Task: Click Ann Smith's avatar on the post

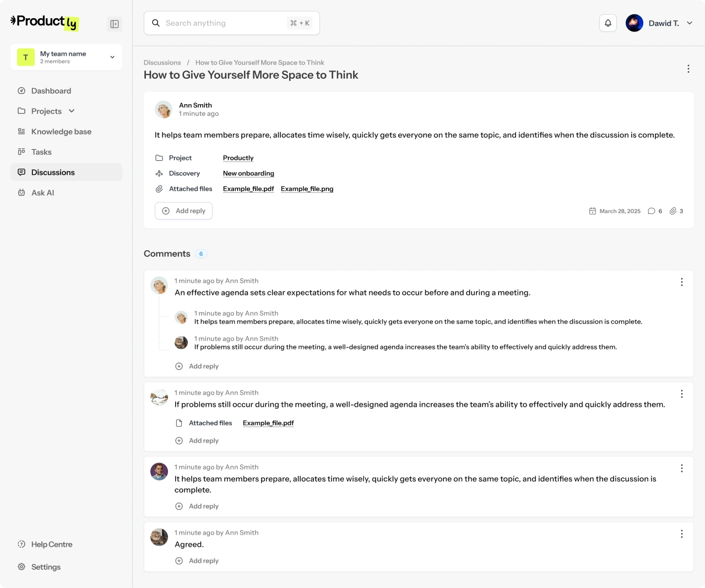Action: [164, 110]
